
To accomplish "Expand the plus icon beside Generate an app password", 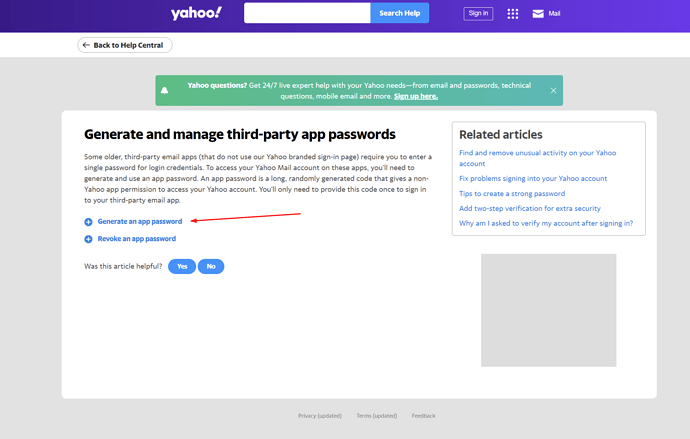I will (88, 222).
